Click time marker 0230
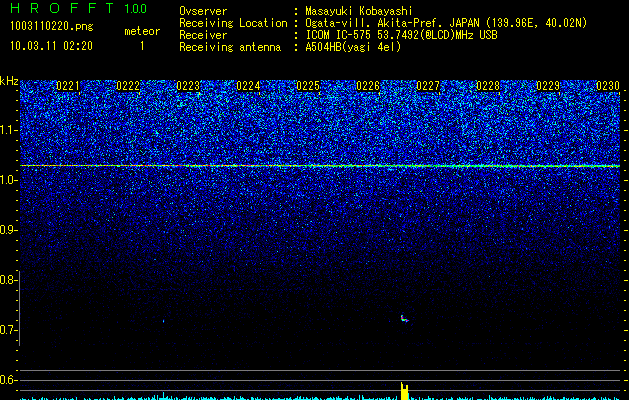 (608, 86)
